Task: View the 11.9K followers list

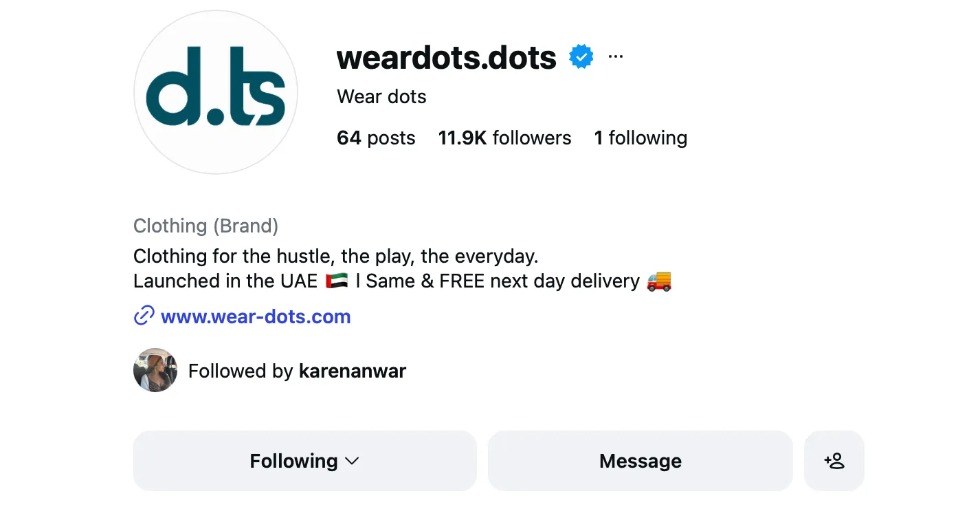Action: (504, 138)
